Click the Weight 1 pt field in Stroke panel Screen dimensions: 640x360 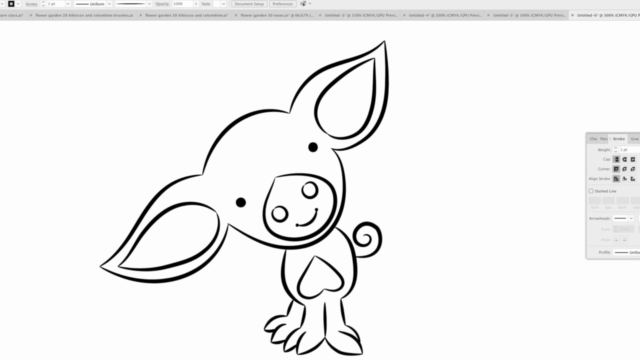tap(629, 150)
